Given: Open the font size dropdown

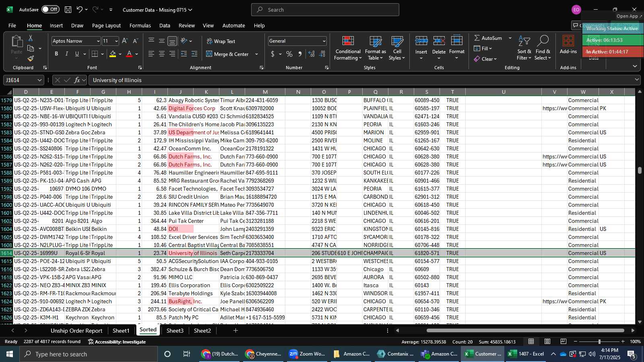Looking at the screenshot, I should pyautogui.click(x=116, y=41).
